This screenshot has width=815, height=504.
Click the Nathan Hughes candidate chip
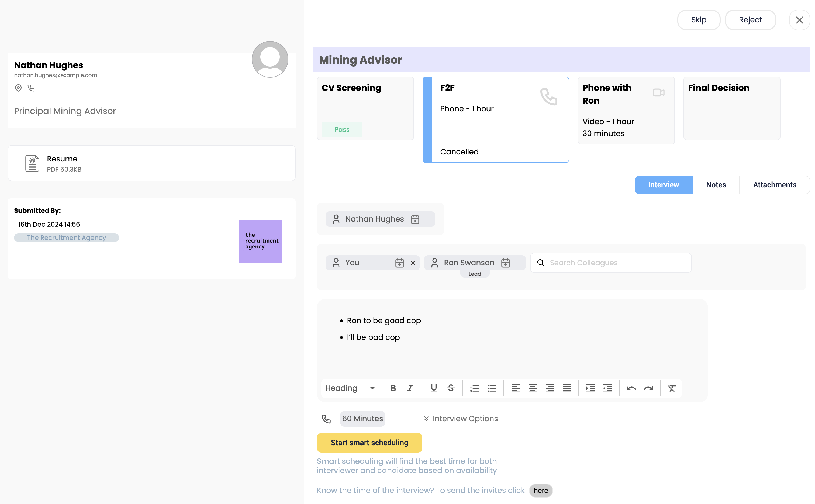pyautogui.click(x=380, y=219)
